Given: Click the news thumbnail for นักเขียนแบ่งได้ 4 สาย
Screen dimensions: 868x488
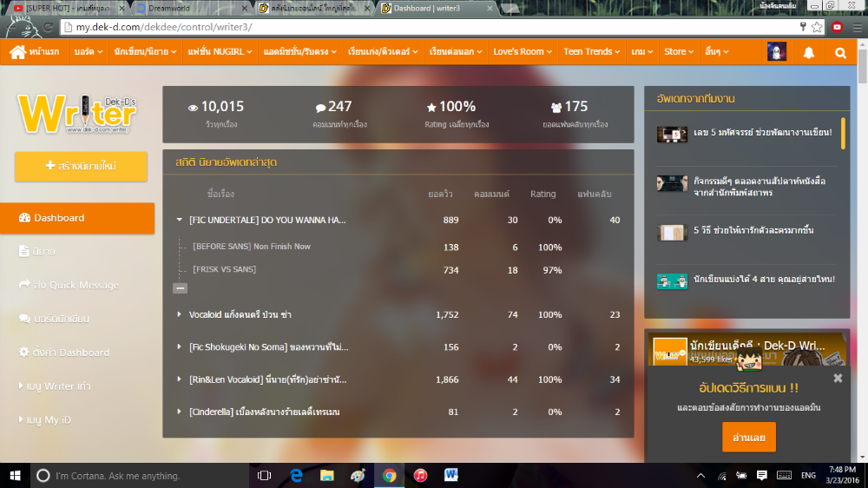Looking at the screenshot, I should (672, 280).
